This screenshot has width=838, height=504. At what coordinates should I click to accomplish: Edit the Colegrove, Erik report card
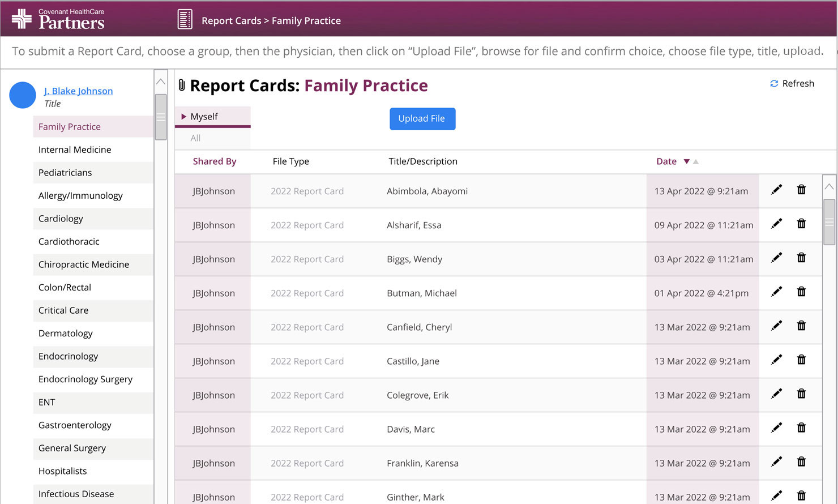tap(776, 394)
